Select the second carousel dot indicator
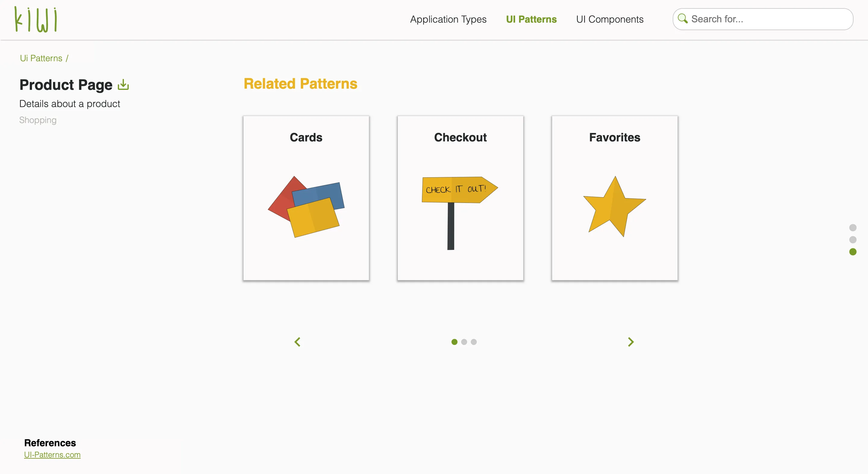Image resolution: width=868 pixels, height=474 pixels. tap(464, 342)
